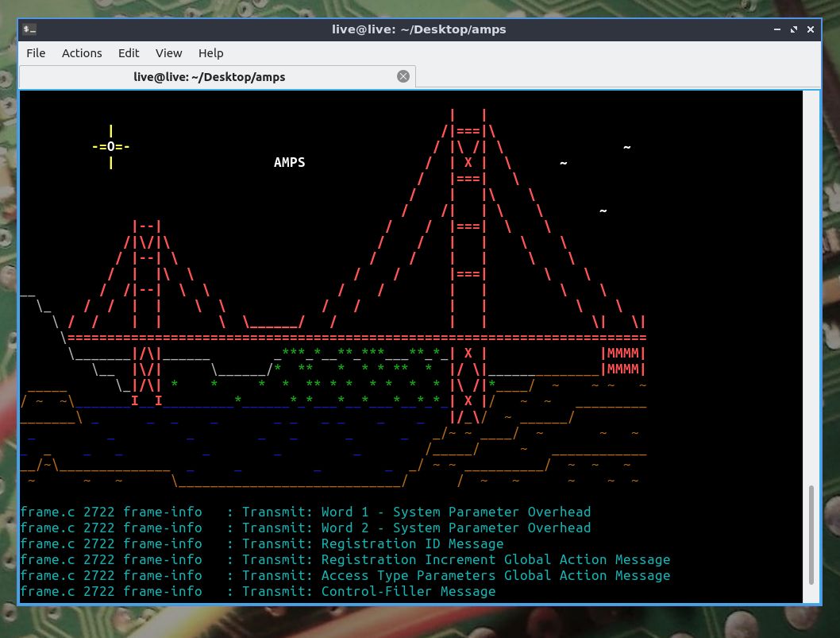Close the terminal window

[x=811, y=29]
